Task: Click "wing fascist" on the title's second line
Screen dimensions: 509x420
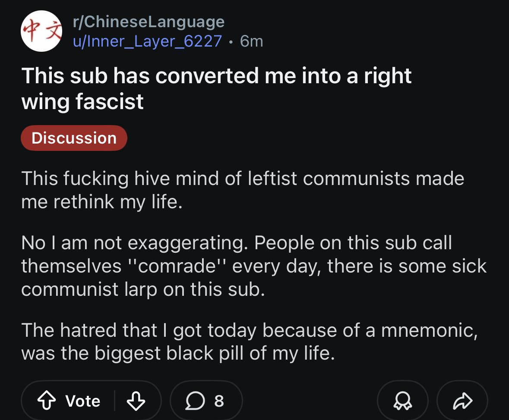Action: point(82,102)
